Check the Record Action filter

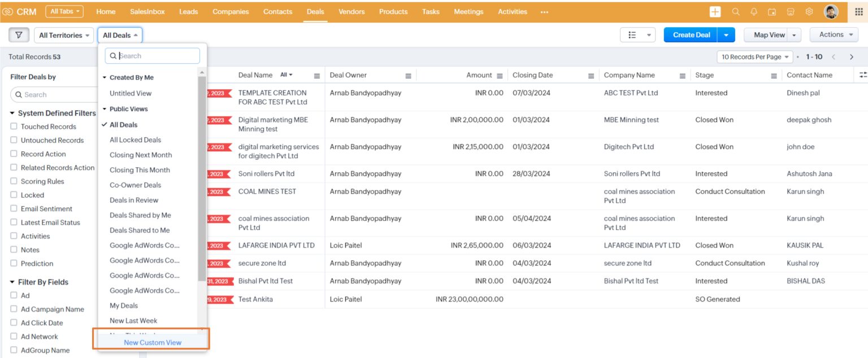click(x=14, y=154)
